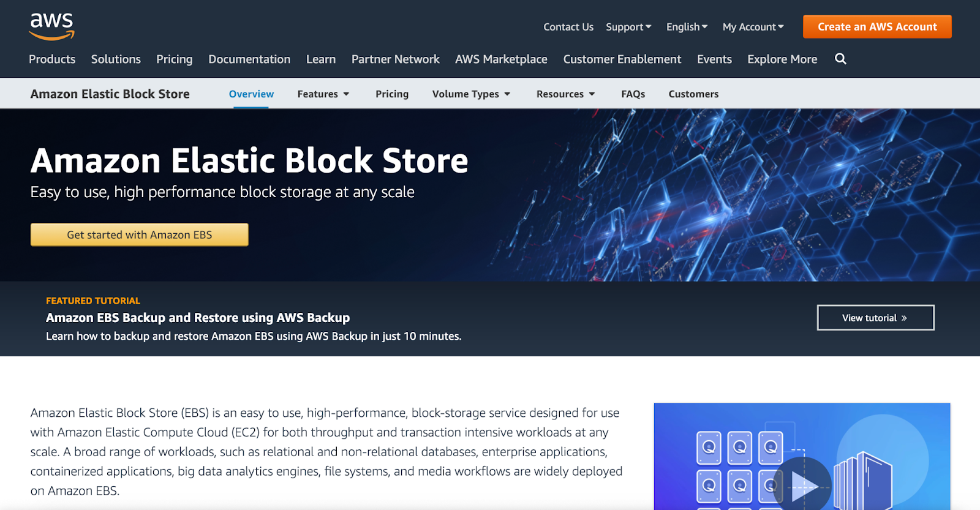This screenshot has width=980, height=510.
Task: Select the Pricing tab in the EBS subnav
Action: (392, 94)
